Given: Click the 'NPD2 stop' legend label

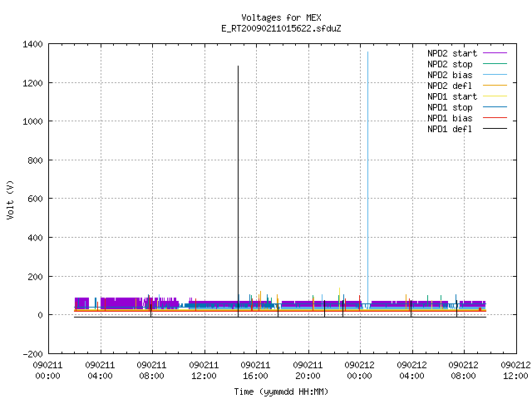Looking at the screenshot, I should pos(450,64).
